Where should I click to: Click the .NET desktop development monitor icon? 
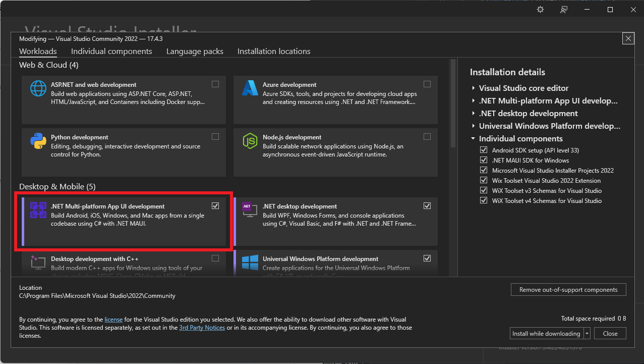click(250, 210)
